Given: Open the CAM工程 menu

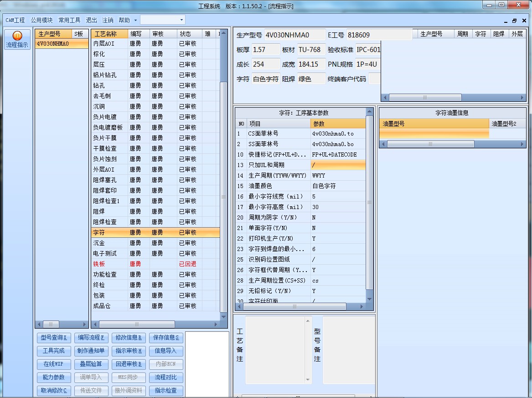Looking at the screenshot, I should coord(15,20).
